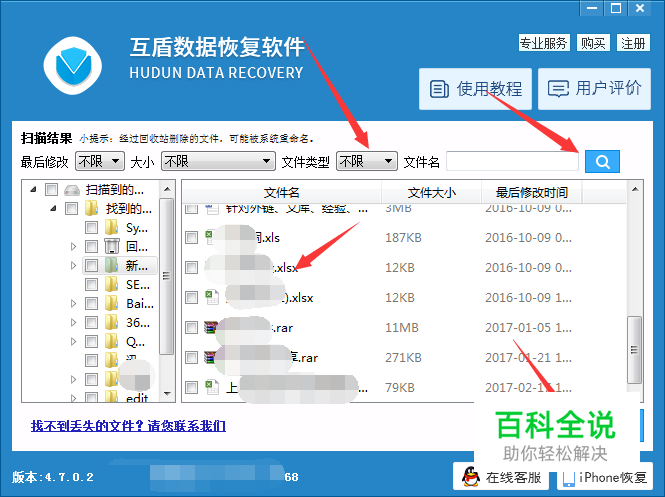Click the file list scroll-up arrow

coord(634,189)
